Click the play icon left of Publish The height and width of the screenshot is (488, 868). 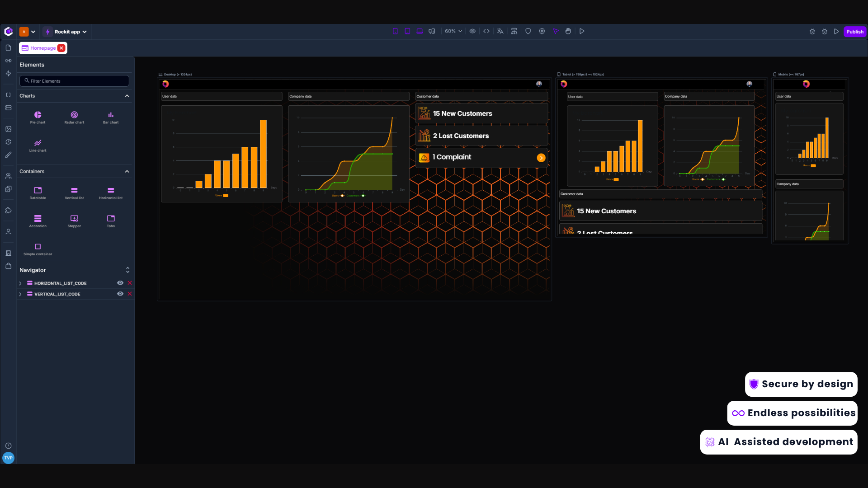coord(836,32)
